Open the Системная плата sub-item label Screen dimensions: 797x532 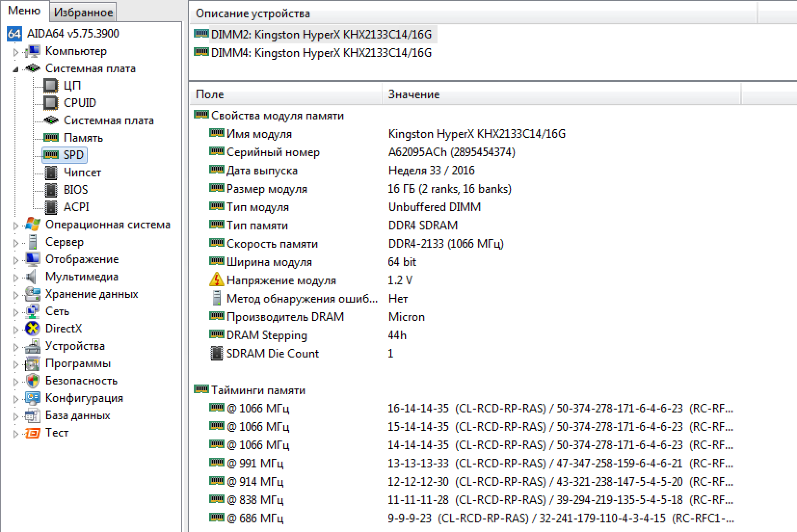[x=108, y=120]
